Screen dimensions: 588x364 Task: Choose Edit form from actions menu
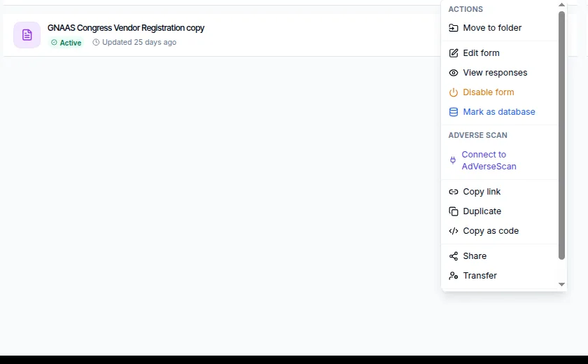[x=499, y=53]
